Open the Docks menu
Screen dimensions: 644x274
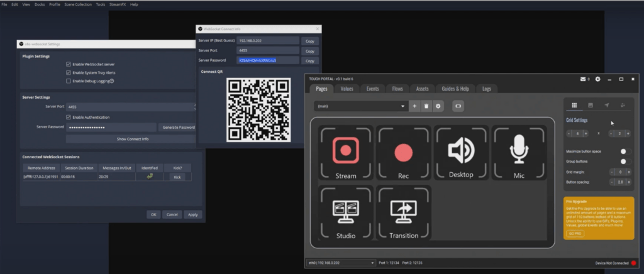click(x=40, y=4)
